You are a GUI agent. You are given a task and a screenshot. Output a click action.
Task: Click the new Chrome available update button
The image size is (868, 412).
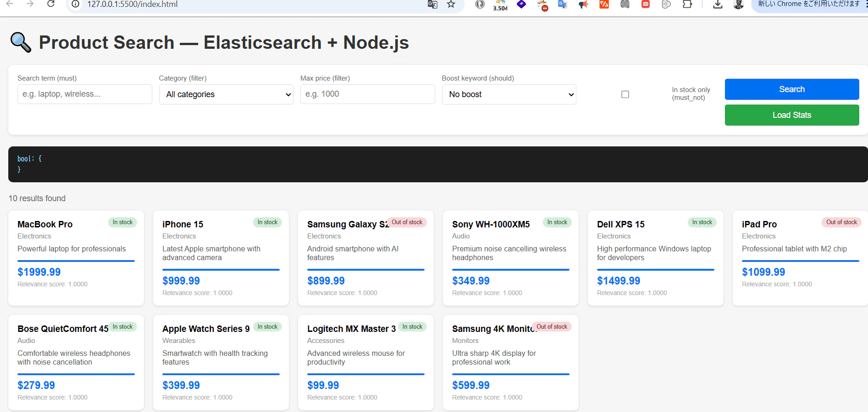tap(810, 4)
